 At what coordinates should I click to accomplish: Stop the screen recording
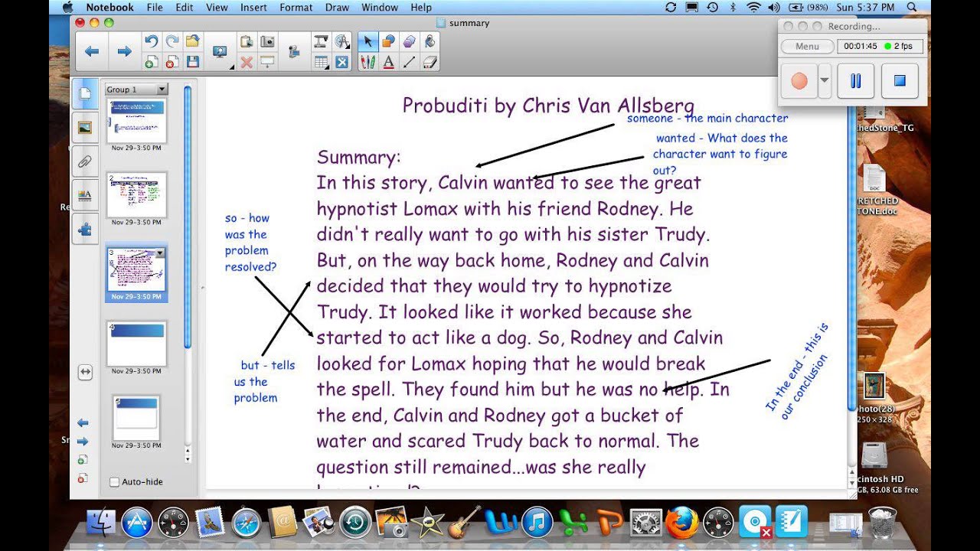coord(900,80)
